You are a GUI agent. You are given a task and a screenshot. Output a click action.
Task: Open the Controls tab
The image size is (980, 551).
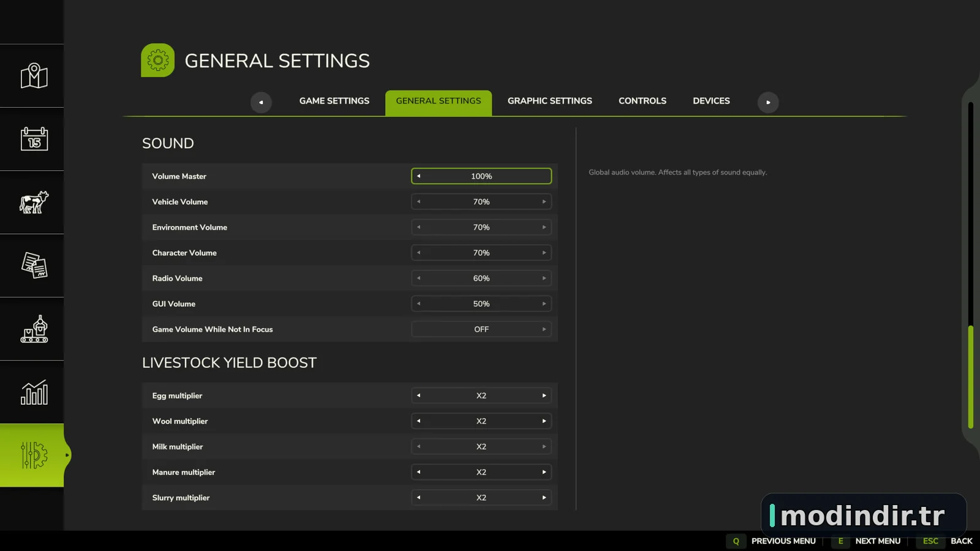pos(643,101)
